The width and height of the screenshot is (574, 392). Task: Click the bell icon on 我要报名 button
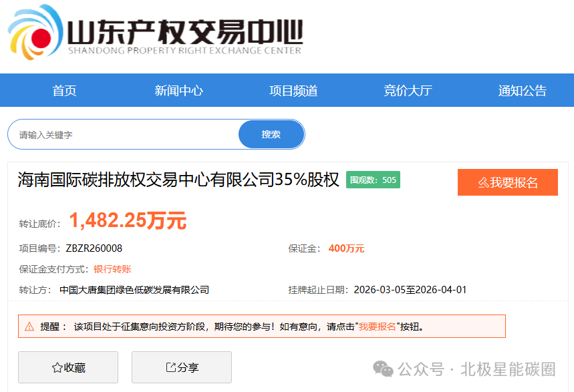482,182
